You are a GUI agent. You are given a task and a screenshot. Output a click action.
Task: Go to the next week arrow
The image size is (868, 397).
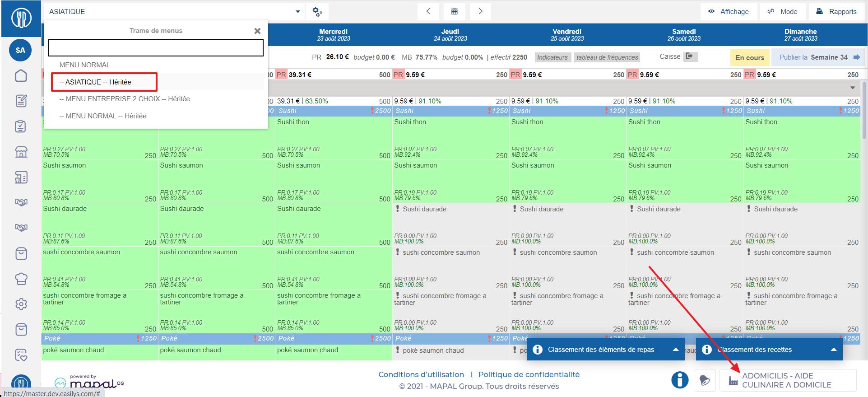[481, 11]
